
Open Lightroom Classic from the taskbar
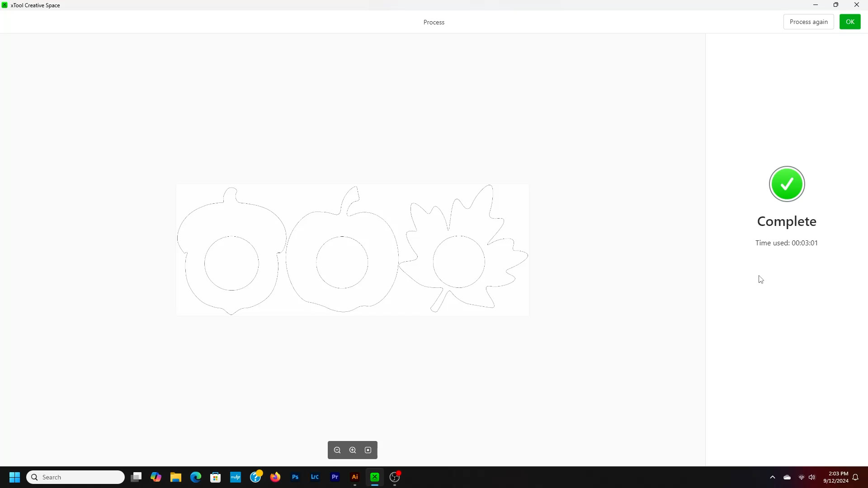pyautogui.click(x=315, y=477)
